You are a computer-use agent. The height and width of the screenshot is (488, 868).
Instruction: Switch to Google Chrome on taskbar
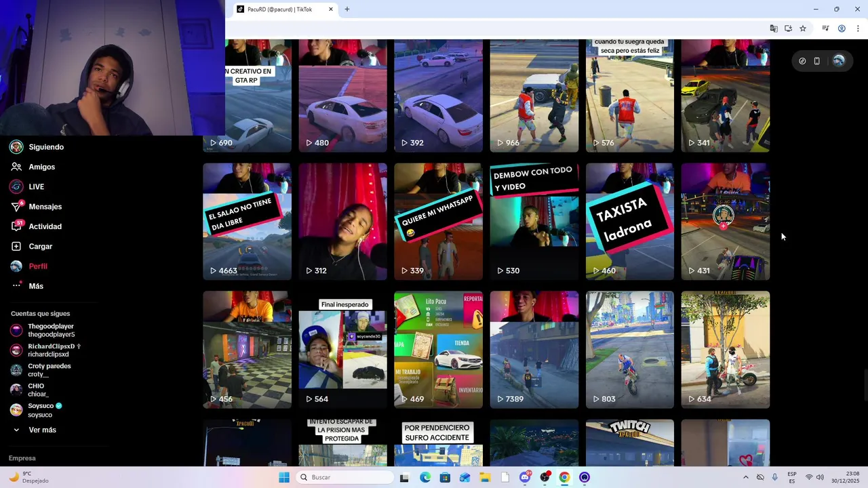click(564, 477)
